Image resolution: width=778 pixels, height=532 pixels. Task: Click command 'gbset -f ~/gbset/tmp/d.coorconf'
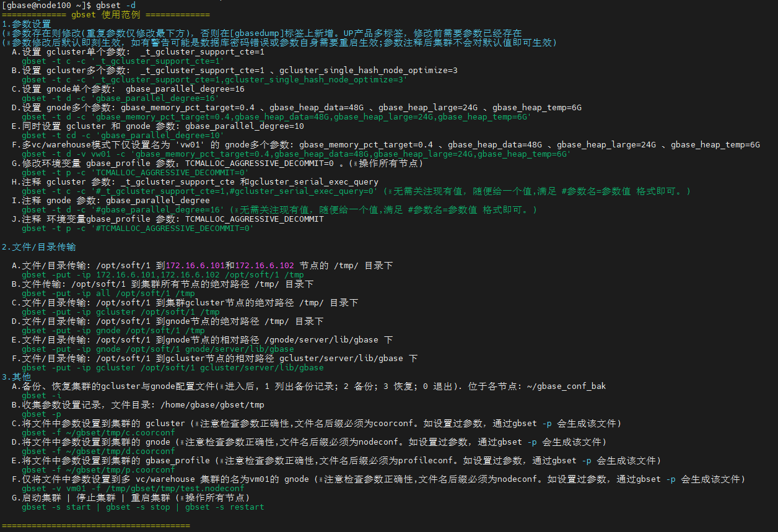[98, 451]
